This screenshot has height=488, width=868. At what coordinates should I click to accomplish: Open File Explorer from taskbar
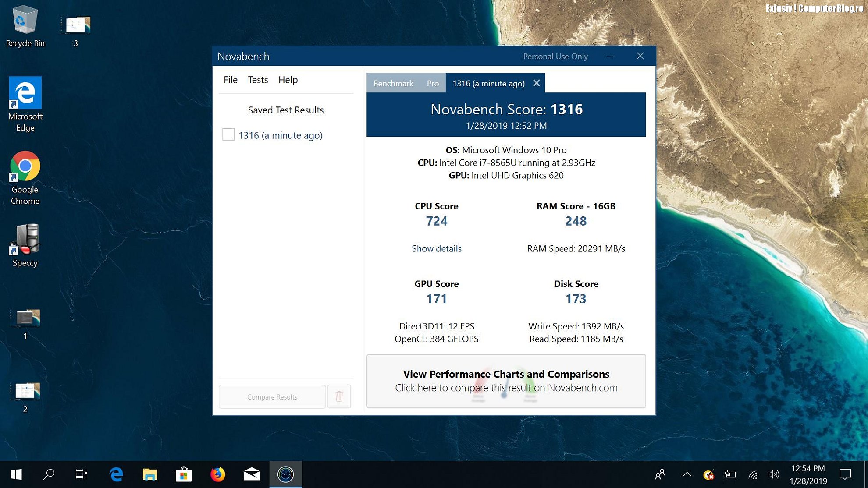(150, 474)
